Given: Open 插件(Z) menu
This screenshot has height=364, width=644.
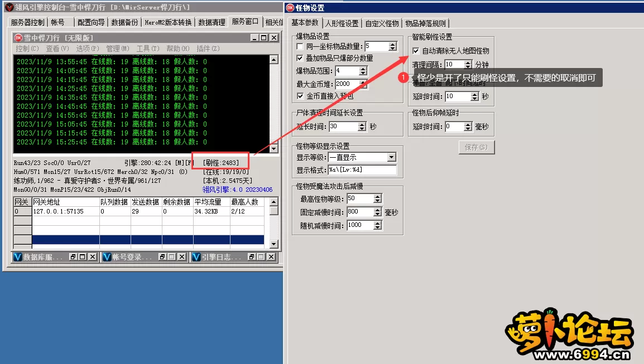Looking at the screenshot, I should point(208,48).
